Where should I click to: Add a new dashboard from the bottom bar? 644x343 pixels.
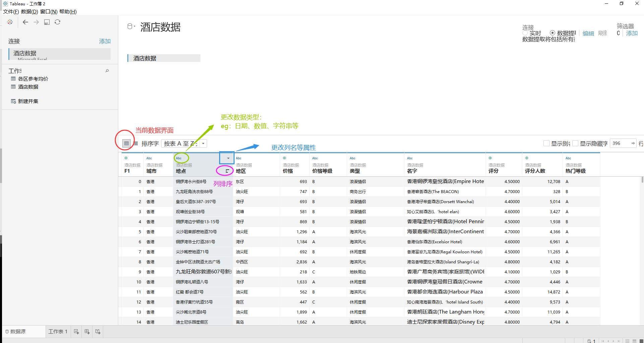pyautogui.click(x=87, y=332)
